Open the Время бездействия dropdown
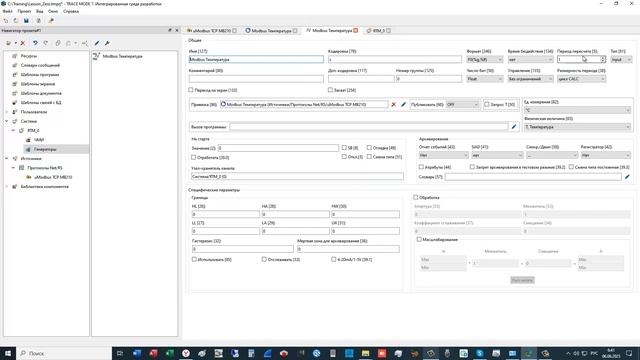 [530, 60]
